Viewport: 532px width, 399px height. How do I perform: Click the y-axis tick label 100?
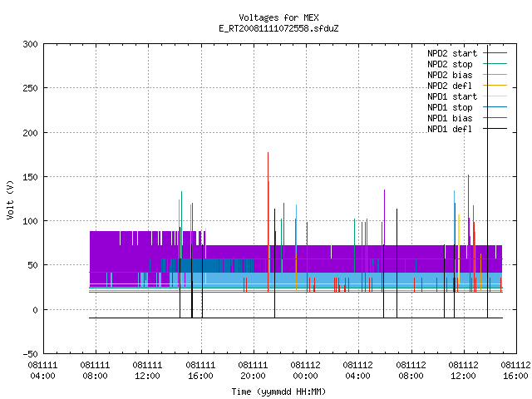pos(30,221)
